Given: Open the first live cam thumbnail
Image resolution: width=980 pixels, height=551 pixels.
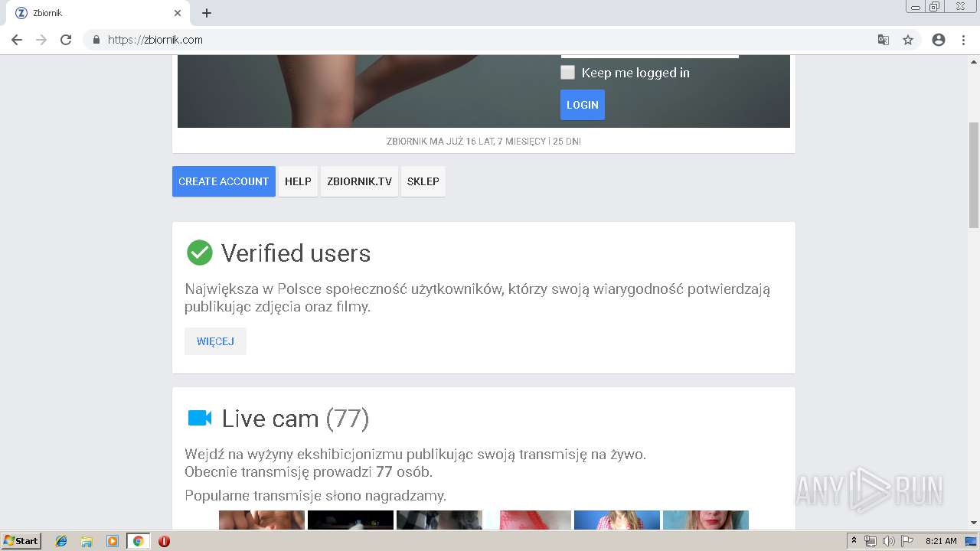Looking at the screenshot, I should click(x=262, y=520).
